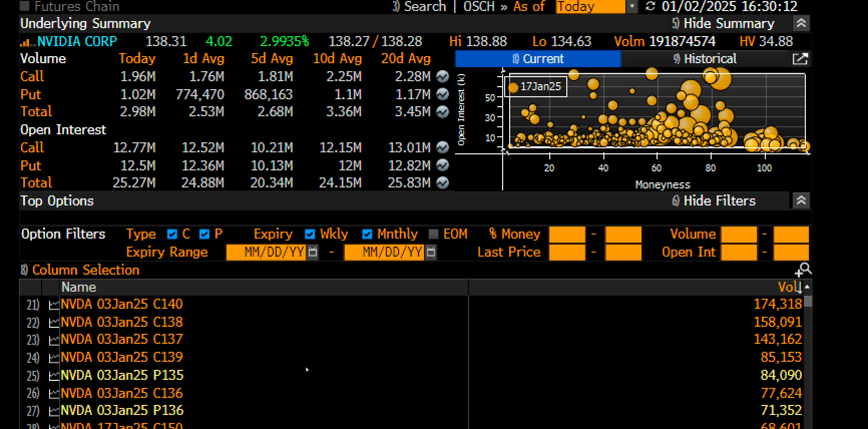Viewport: 868px width, 429px height.
Task: Open the chart icon for NVDA 03Jan25 C136
Action: click(x=54, y=393)
